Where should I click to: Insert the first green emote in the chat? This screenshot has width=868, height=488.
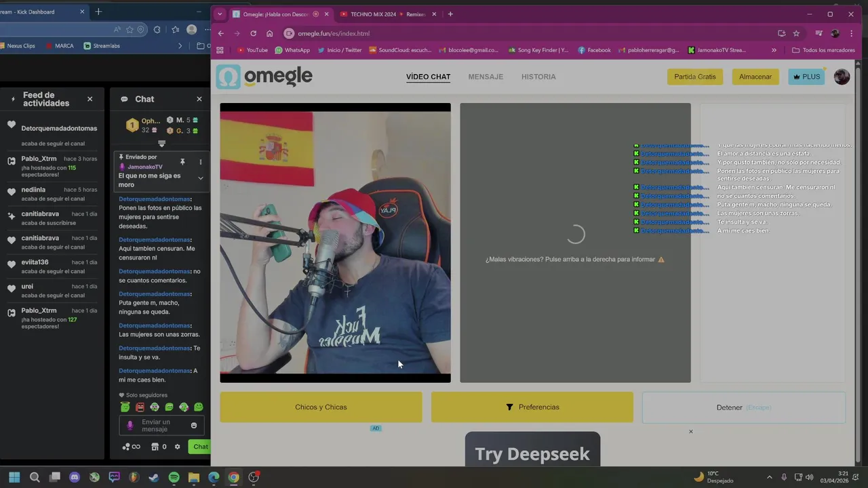pyautogui.click(x=125, y=407)
